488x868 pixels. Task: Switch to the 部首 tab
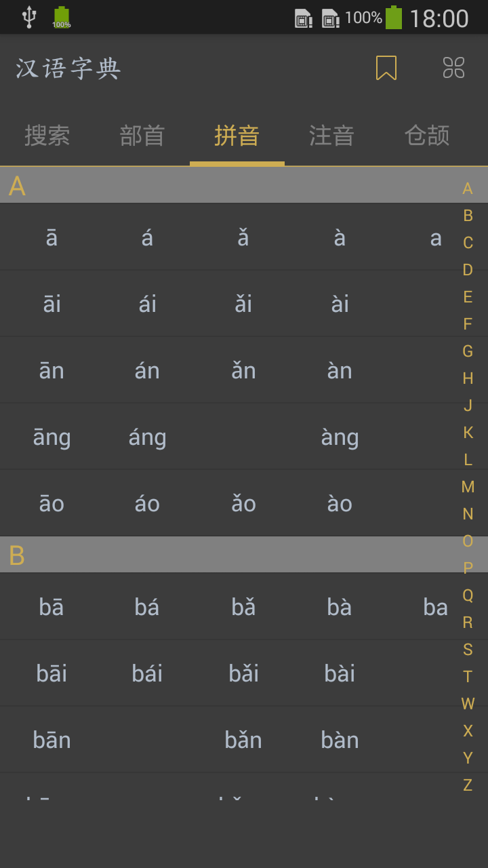[x=142, y=136]
